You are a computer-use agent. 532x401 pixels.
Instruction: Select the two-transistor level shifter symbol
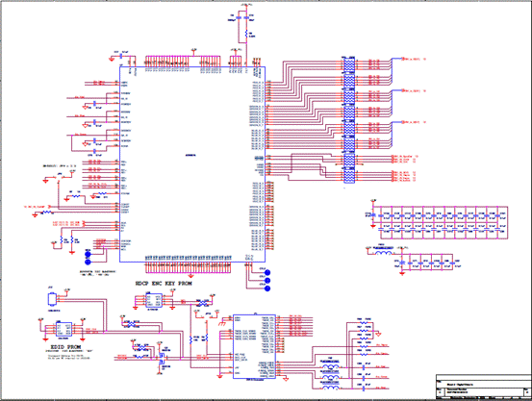tap(162, 358)
